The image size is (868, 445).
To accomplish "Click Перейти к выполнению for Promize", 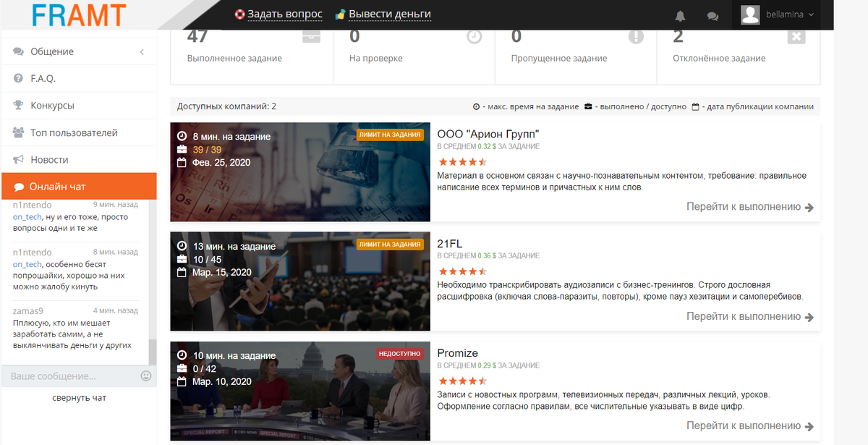I will (750, 426).
